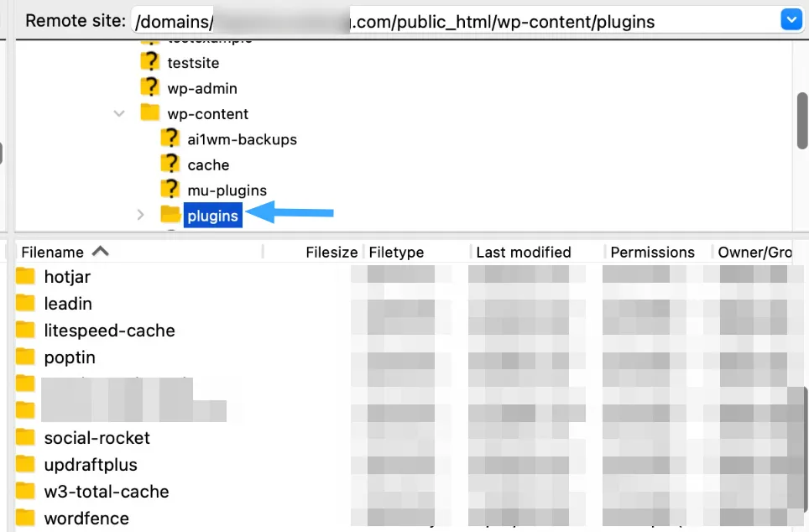The width and height of the screenshot is (809, 532).
Task: Click the hotjar folder icon
Action: click(x=25, y=276)
